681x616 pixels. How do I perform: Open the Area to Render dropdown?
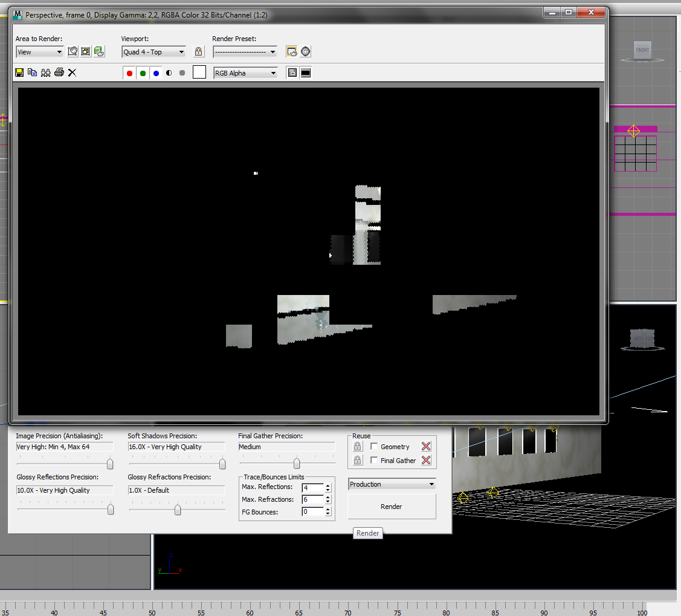point(40,52)
